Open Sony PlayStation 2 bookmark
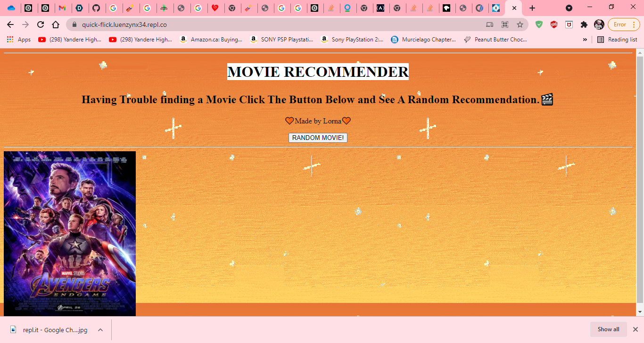 click(x=352, y=40)
